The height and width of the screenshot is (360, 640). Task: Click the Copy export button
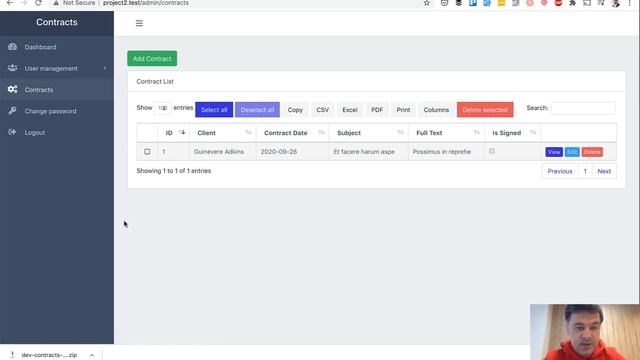coord(295,110)
